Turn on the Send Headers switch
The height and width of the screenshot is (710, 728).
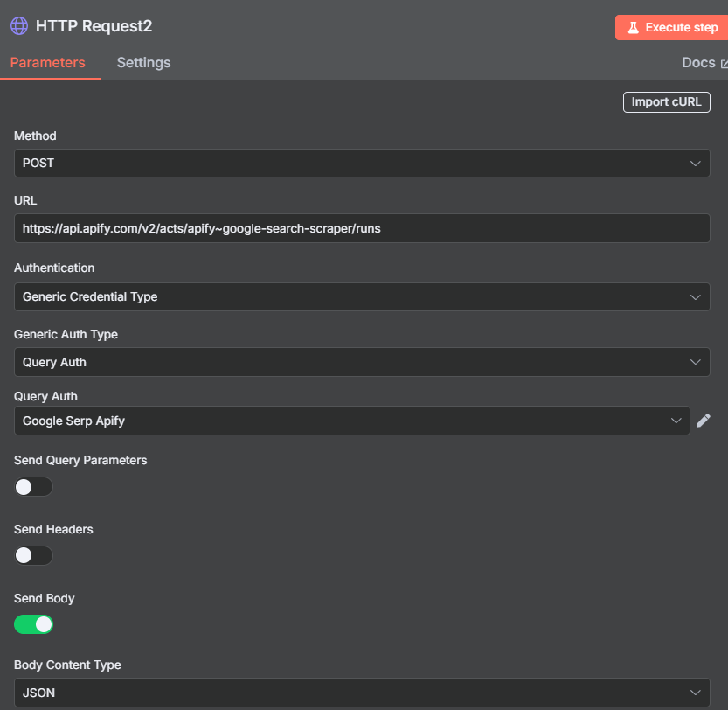point(33,555)
